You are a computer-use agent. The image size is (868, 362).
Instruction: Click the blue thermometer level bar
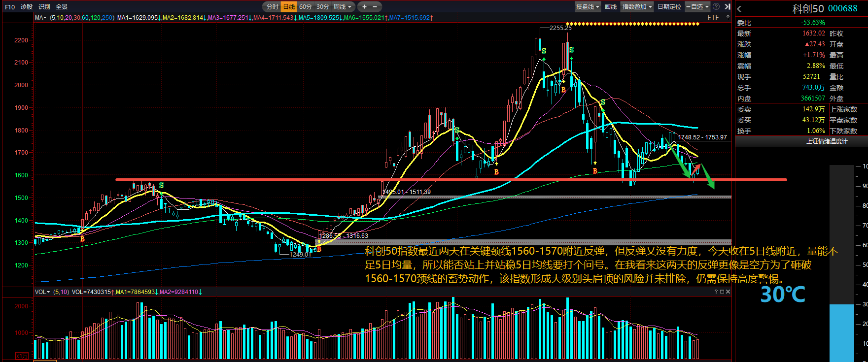click(x=842, y=333)
